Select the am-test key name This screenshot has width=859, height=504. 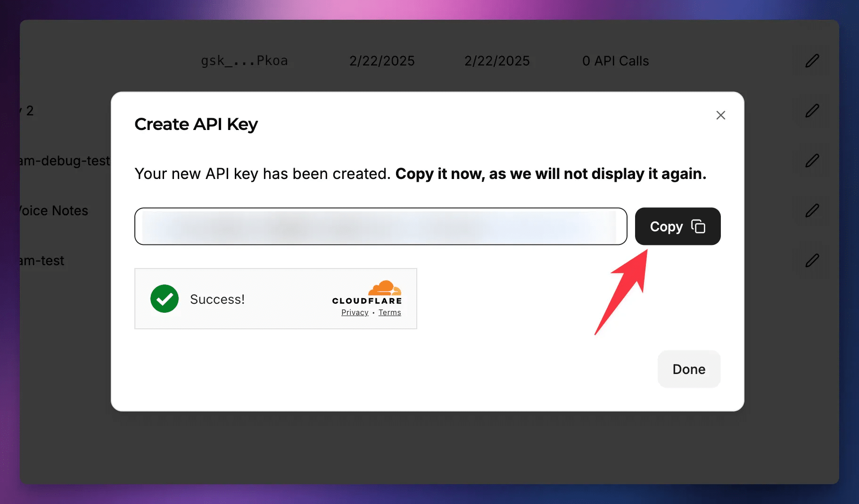42,260
